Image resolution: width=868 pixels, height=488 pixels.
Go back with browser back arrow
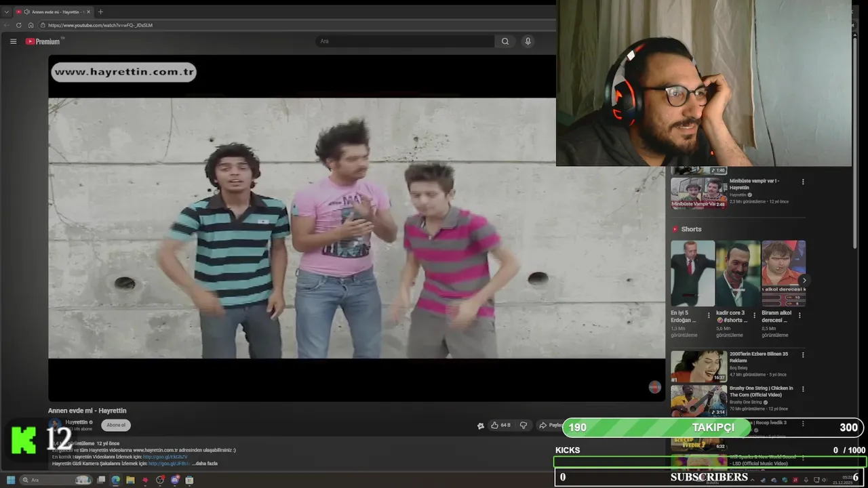(7, 25)
